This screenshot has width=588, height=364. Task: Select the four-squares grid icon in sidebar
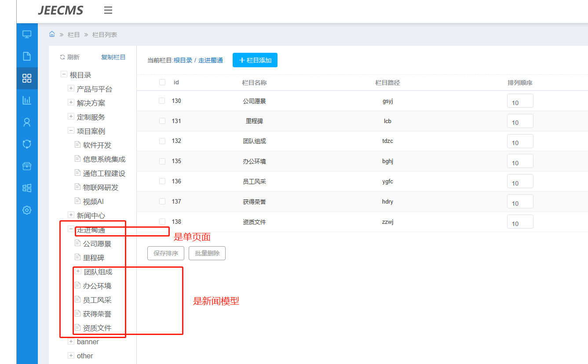tap(27, 78)
